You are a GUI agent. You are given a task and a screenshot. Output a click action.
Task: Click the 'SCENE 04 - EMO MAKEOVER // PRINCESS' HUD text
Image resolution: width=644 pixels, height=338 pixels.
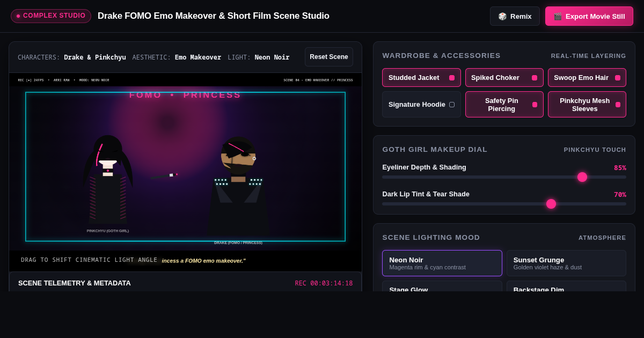tap(318, 80)
